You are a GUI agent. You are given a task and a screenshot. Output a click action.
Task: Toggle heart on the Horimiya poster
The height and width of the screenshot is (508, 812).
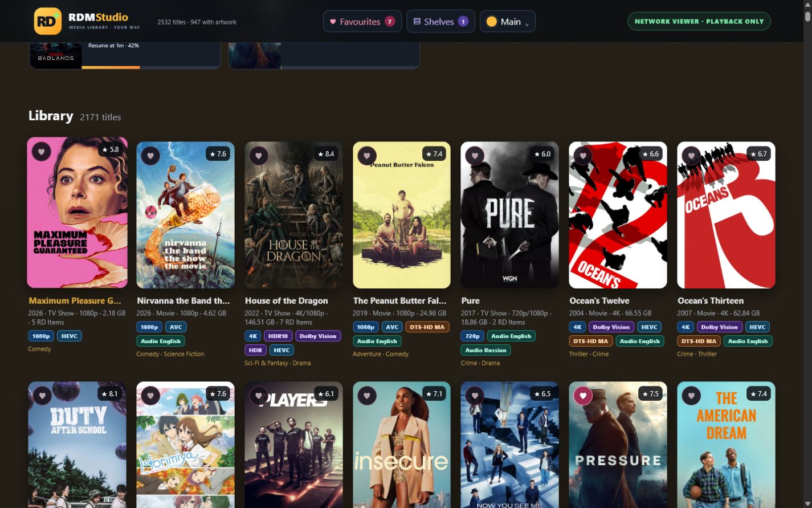(x=150, y=396)
